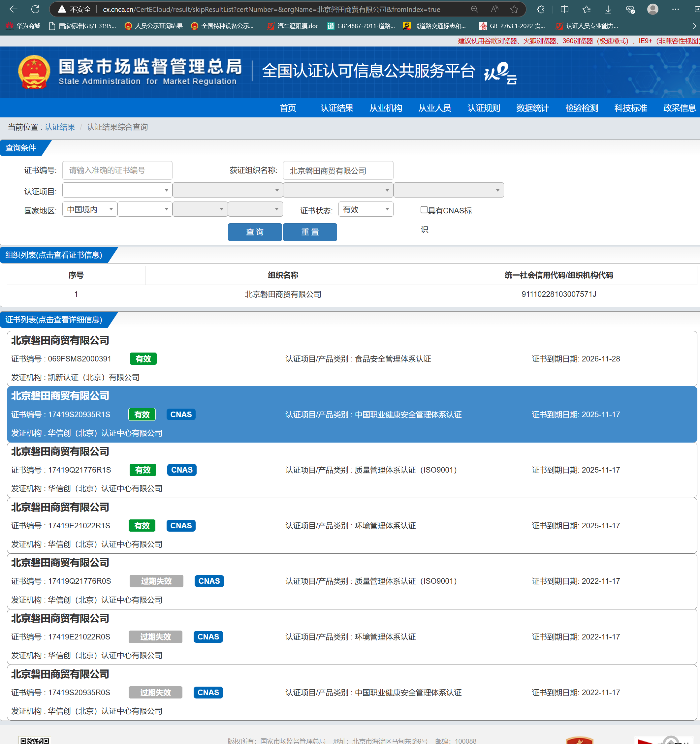Open the 华为商城 bookmark
700x744 pixels.
click(x=23, y=26)
